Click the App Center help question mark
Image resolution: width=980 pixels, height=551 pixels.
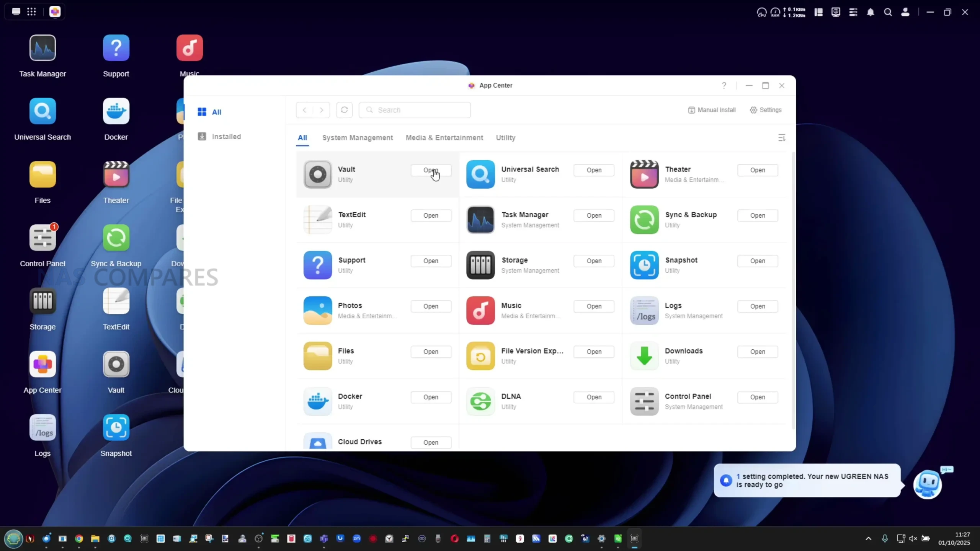click(724, 85)
